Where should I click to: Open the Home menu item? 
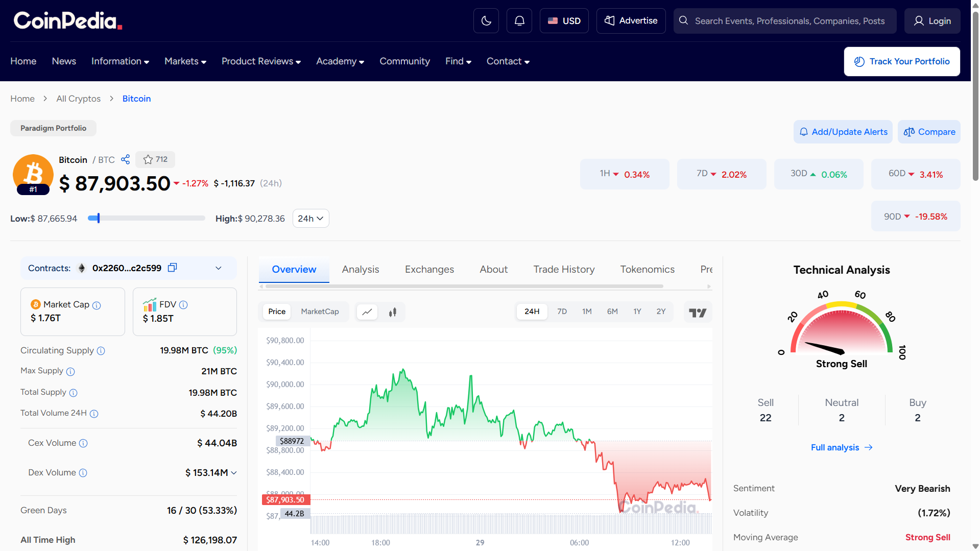tap(23, 61)
